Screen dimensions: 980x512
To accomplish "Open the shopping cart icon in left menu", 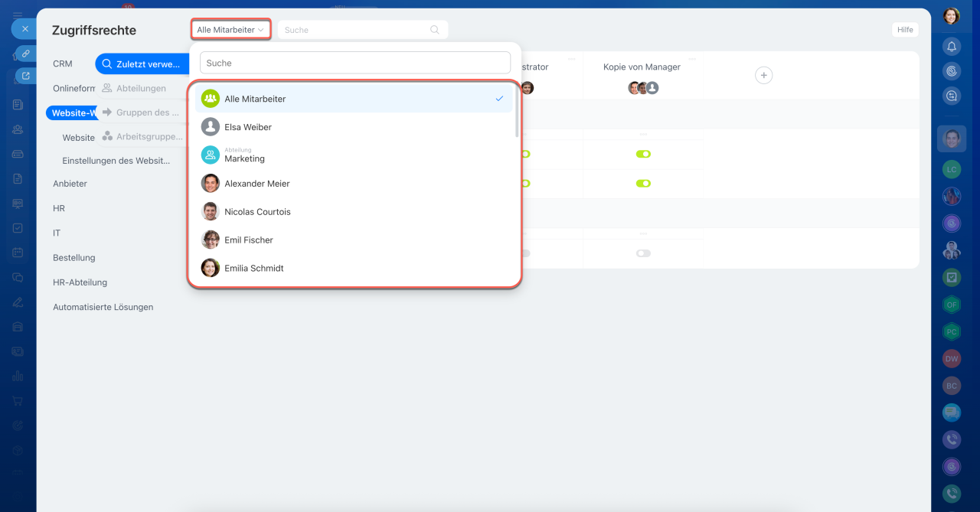I will coord(18,400).
